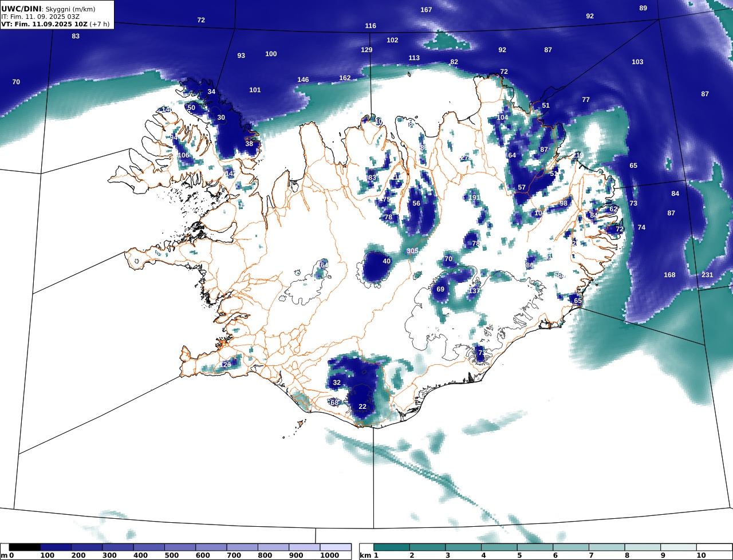Click the "UWC/DINI: Skyggni (m/km)" title text
This screenshot has width=733, height=560.
(x=48, y=9)
